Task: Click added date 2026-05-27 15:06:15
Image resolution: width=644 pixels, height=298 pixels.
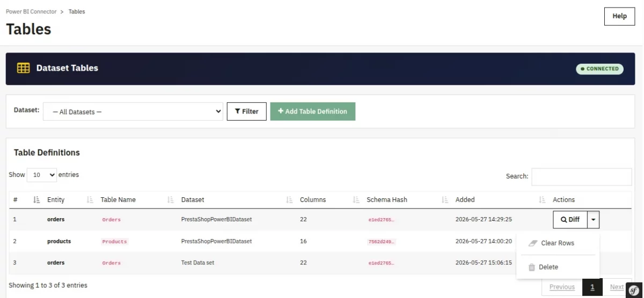Action: pos(484,263)
